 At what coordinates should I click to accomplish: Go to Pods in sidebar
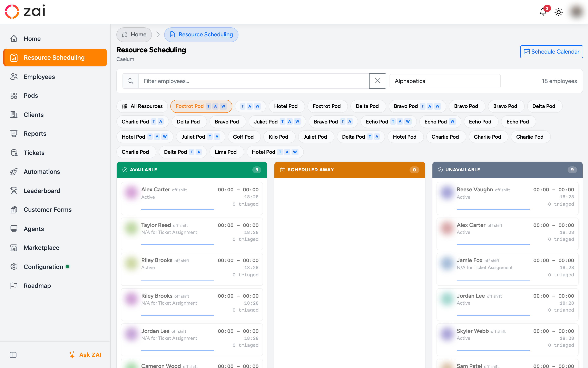55,95
